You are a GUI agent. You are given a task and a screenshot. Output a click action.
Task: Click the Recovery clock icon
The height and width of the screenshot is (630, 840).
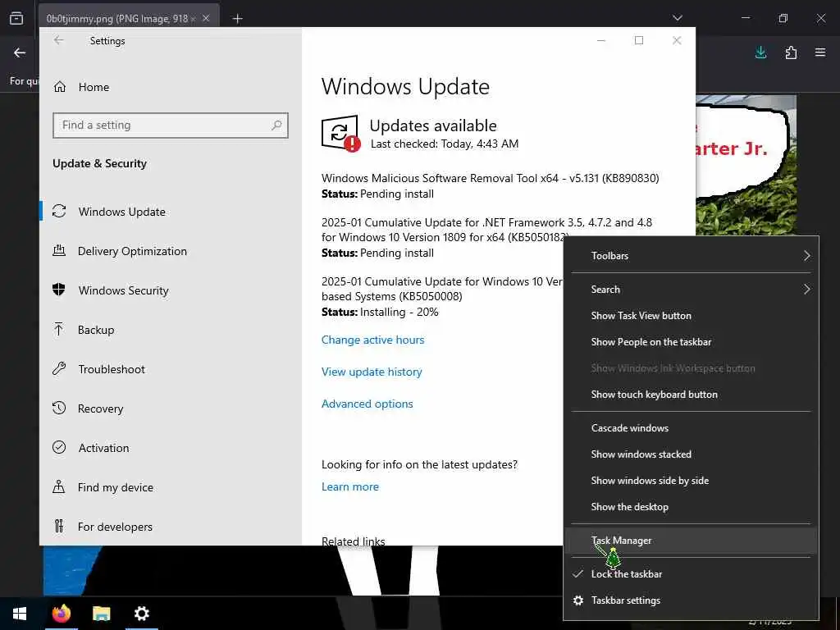[59, 409]
